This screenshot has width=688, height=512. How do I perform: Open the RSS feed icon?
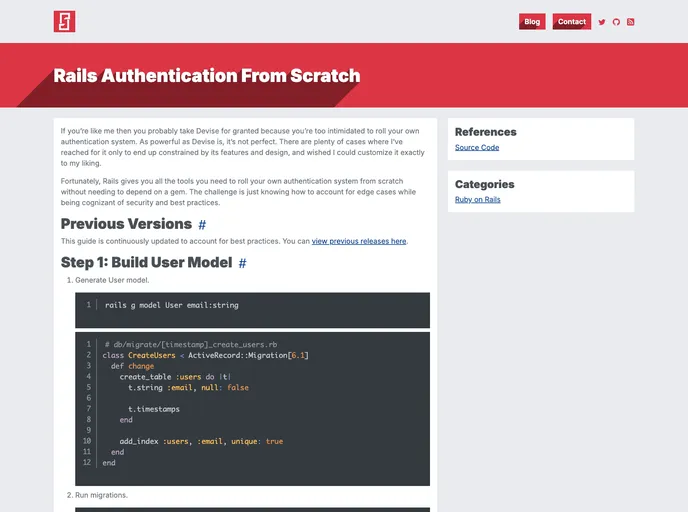(631, 22)
